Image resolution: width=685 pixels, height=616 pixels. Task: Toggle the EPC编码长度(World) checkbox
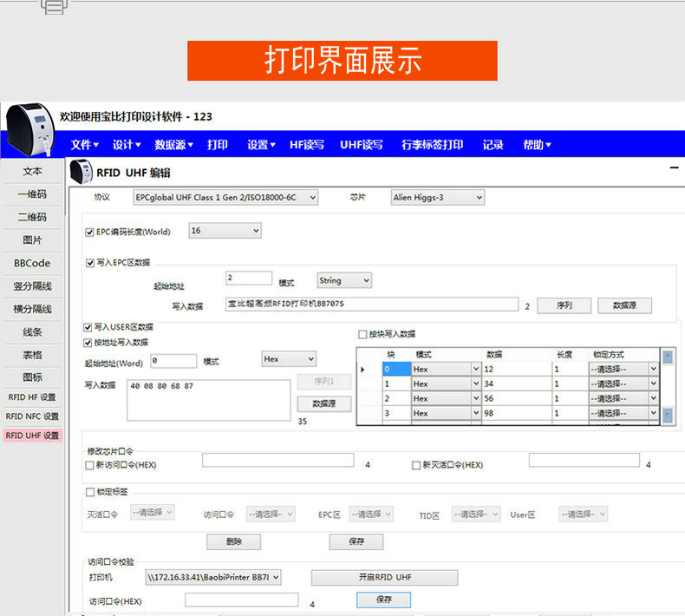(90, 232)
